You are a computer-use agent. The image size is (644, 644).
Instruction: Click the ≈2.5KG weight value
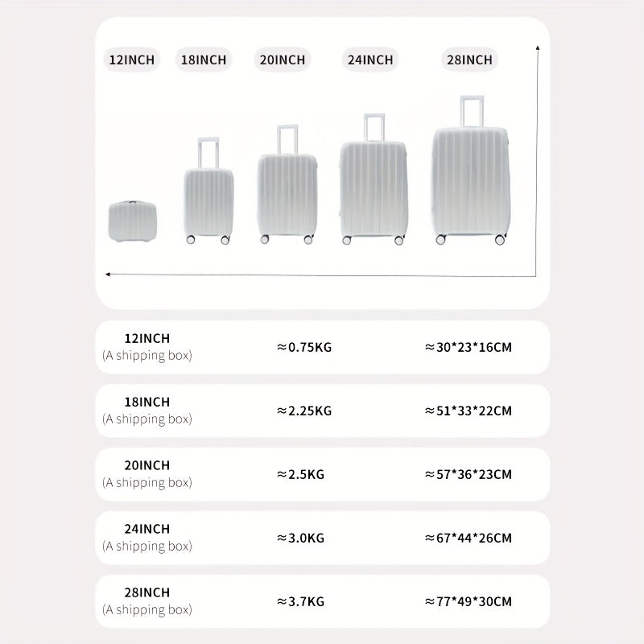click(300, 474)
